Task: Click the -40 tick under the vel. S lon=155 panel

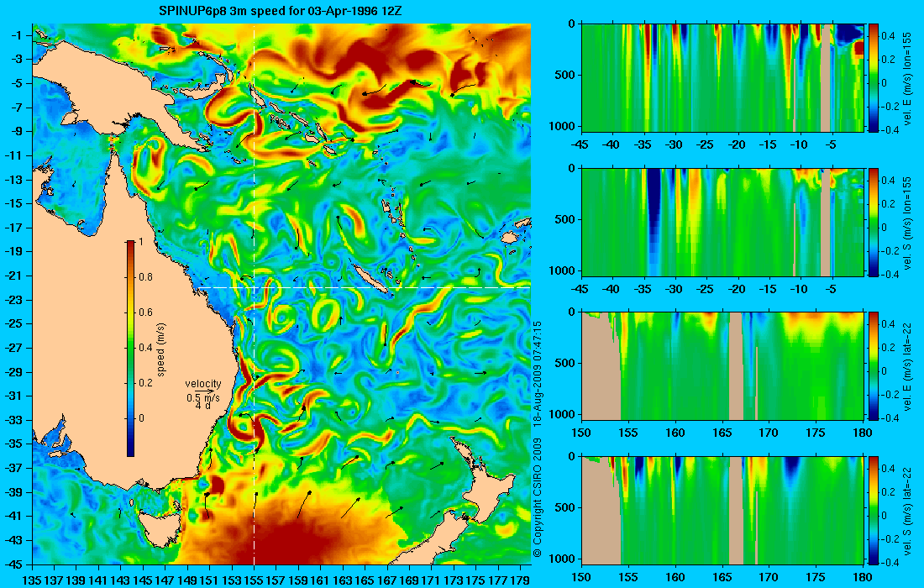Action: [612, 289]
